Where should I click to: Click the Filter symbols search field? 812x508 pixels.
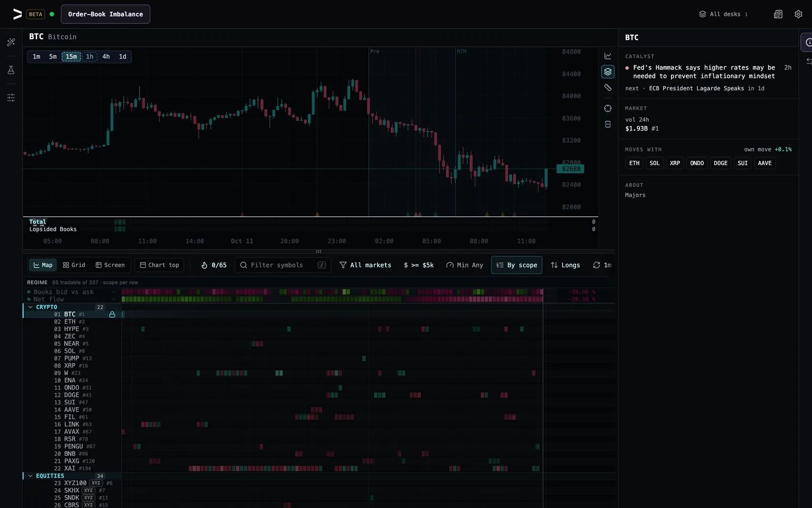[x=283, y=265]
